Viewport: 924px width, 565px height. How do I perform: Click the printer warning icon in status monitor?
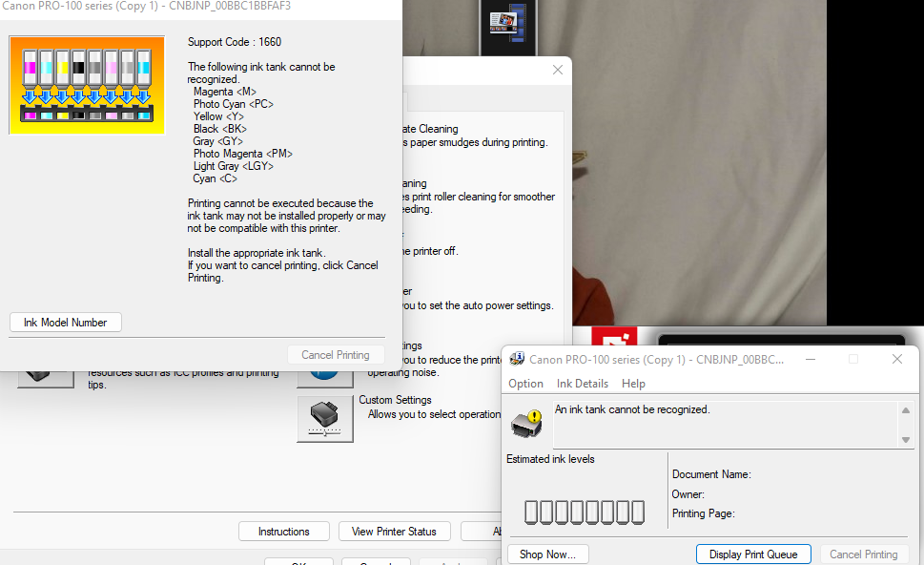[x=526, y=424]
